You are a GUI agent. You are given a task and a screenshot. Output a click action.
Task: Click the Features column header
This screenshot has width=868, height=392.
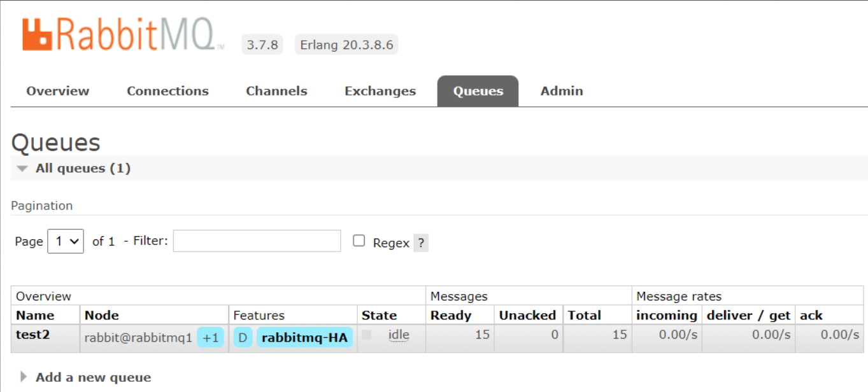tap(259, 315)
